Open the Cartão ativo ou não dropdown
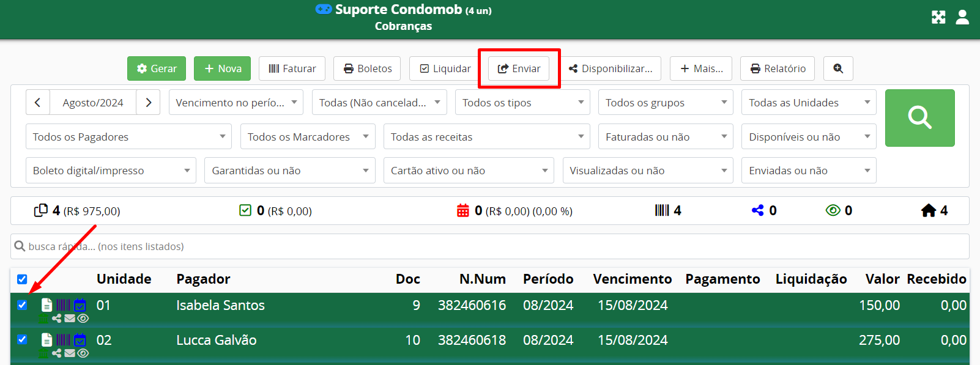 (469, 171)
